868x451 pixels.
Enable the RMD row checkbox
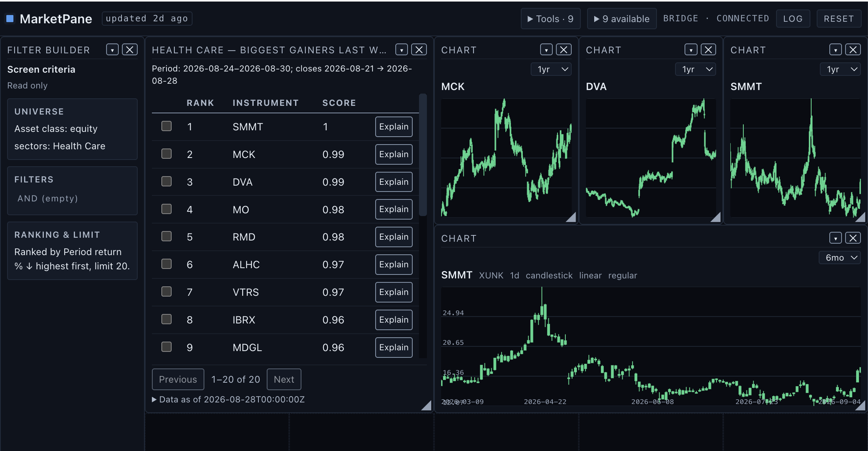coord(166,237)
